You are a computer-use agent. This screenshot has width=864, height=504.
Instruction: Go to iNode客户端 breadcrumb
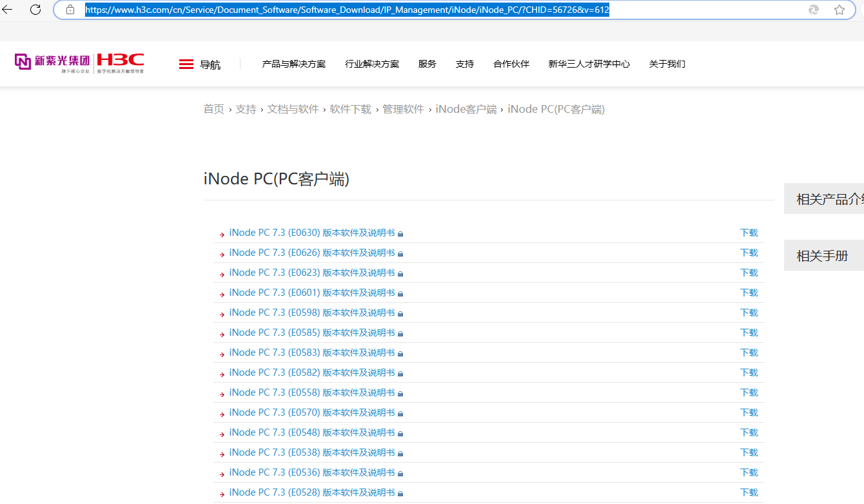[x=466, y=109]
